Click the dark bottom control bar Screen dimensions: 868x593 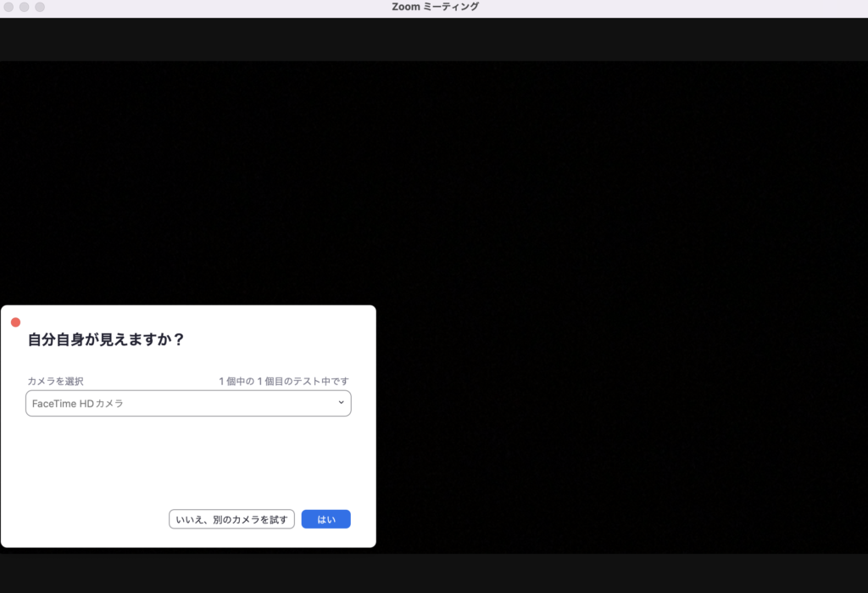pyautogui.click(x=619, y=573)
